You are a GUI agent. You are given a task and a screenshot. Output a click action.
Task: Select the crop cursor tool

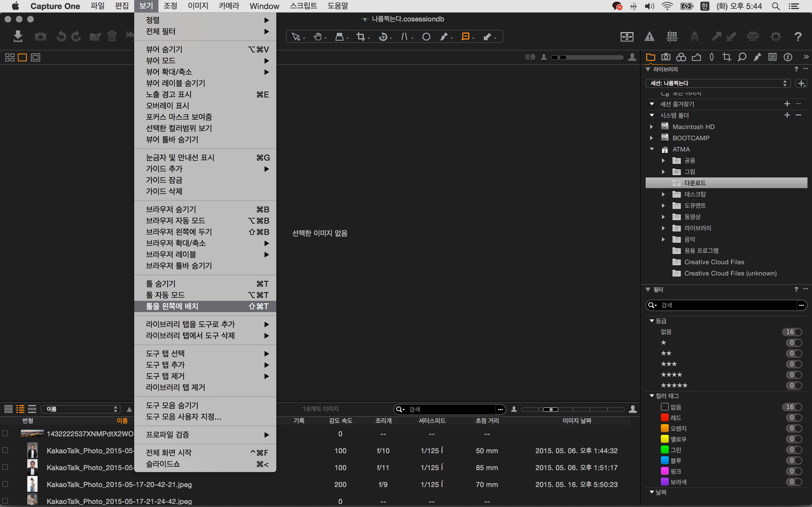tap(361, 37)
